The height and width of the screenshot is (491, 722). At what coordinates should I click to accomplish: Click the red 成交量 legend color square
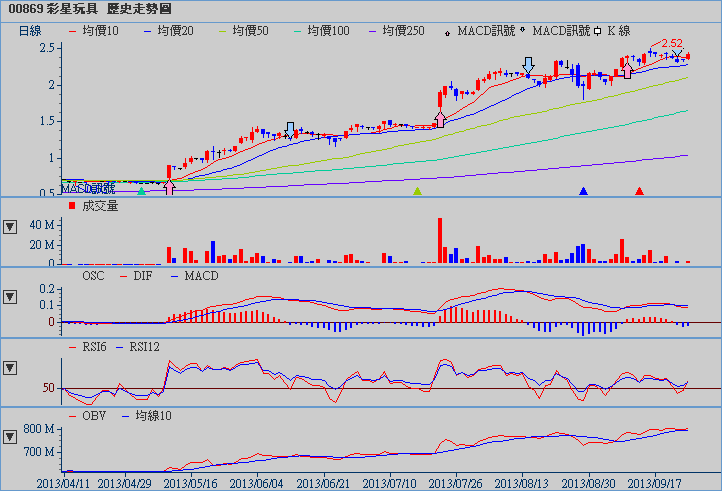tap(71, 205)
